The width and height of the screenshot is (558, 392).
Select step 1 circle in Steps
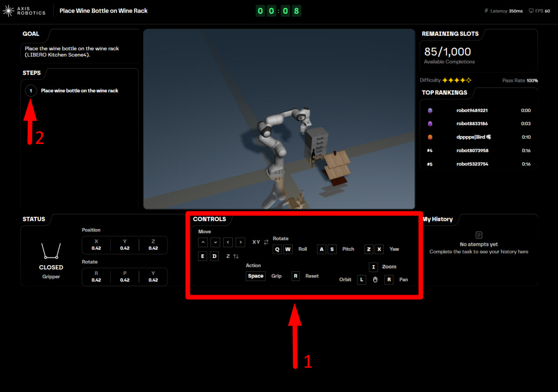tap(31, 91)
